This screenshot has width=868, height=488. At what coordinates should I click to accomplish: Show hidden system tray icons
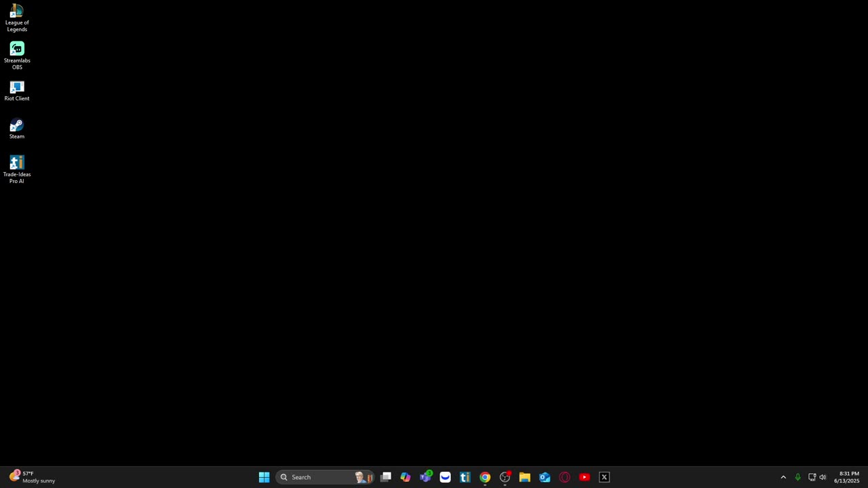tap(783, 477)
